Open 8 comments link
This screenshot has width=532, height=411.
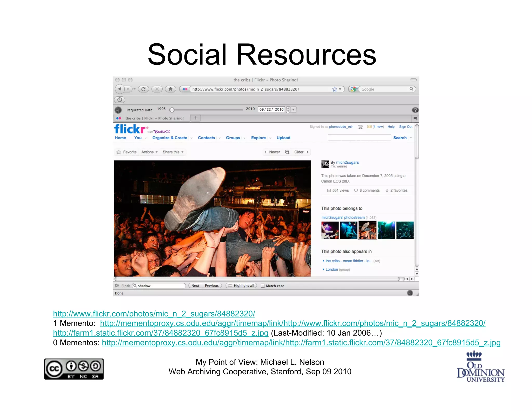[367, 190]
